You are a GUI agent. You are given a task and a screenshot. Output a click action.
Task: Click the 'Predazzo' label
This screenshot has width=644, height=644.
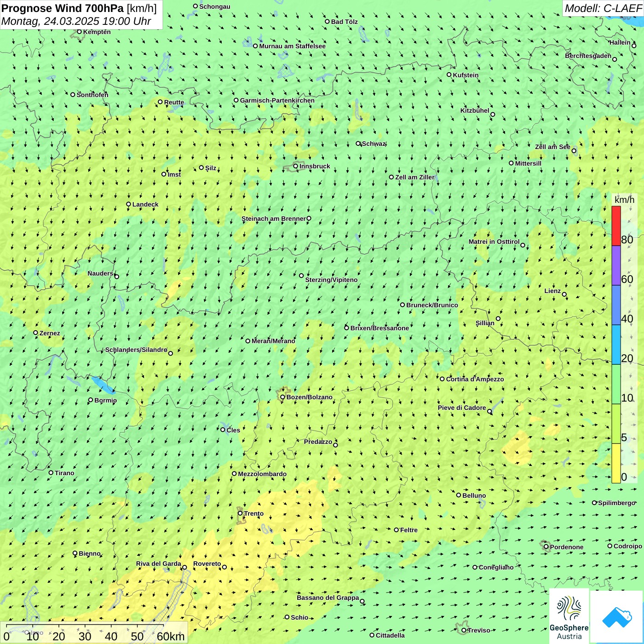318,442
